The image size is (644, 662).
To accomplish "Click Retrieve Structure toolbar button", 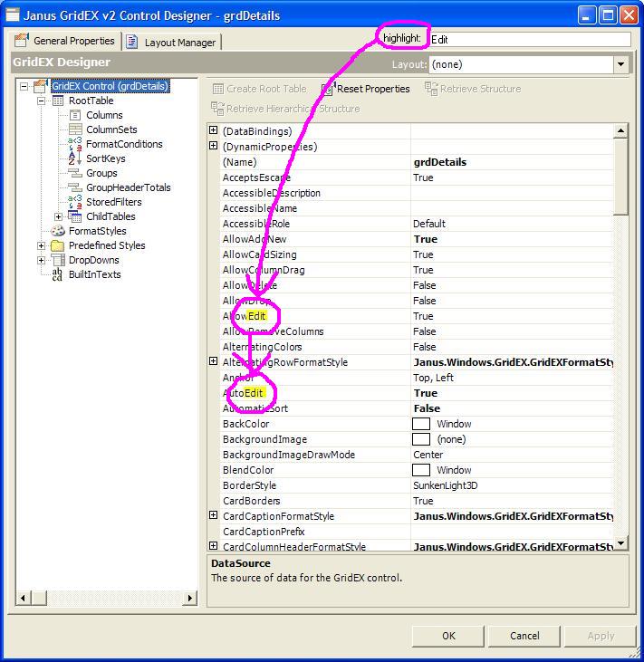I will [x=473, y=89].
